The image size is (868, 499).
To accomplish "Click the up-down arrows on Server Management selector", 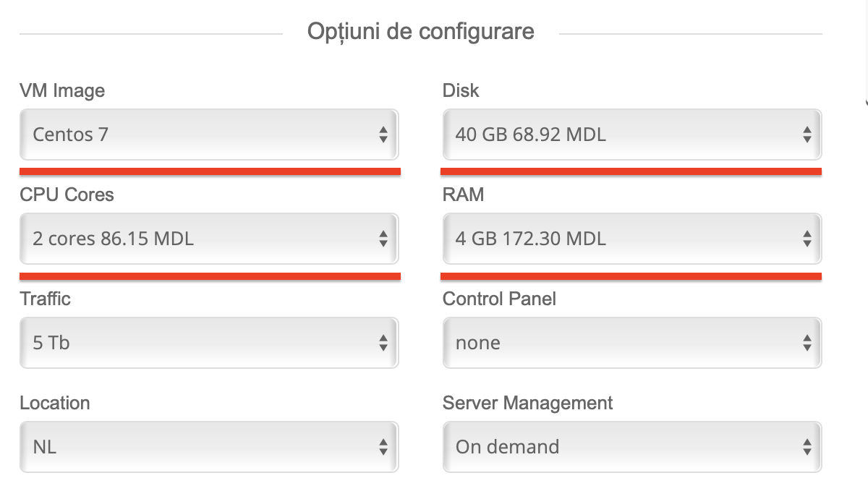I will click(807, 447).
